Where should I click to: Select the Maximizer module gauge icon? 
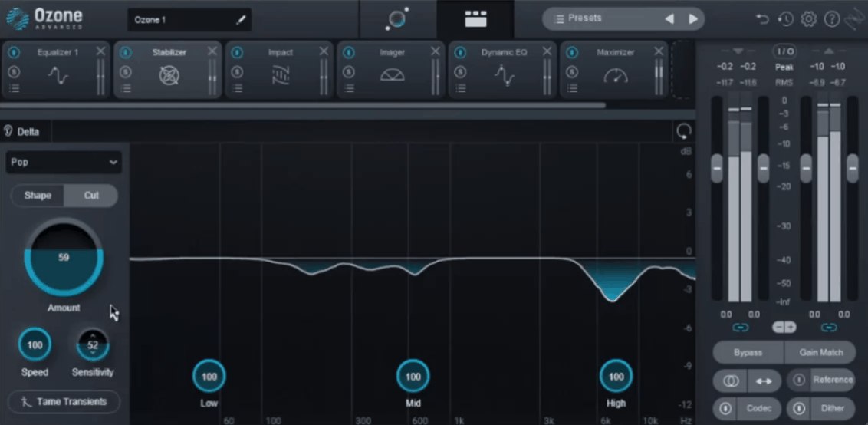(x=616, y=75)
